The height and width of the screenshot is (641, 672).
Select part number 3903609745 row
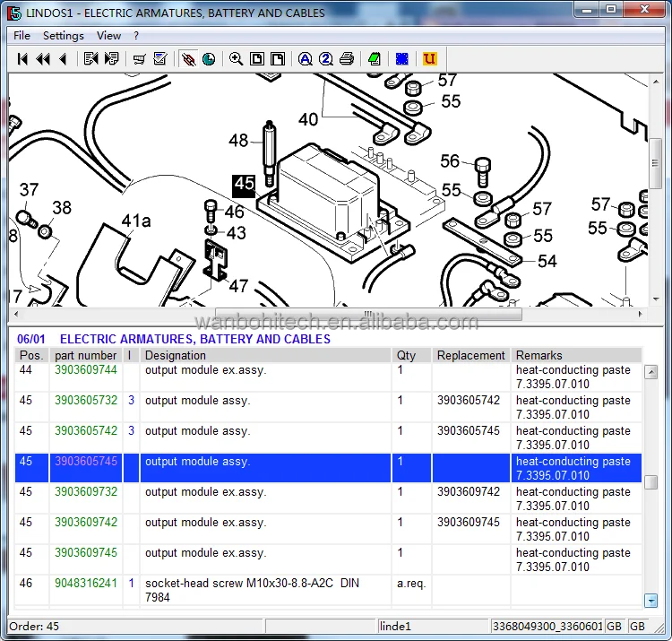click(x=328, y=559)
